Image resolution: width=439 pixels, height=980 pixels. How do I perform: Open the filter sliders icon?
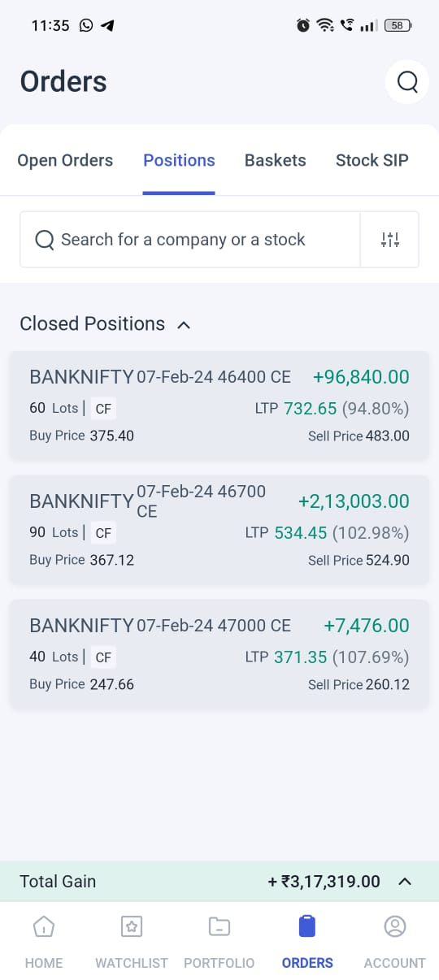pyautogui.click(x=390, y=240)
